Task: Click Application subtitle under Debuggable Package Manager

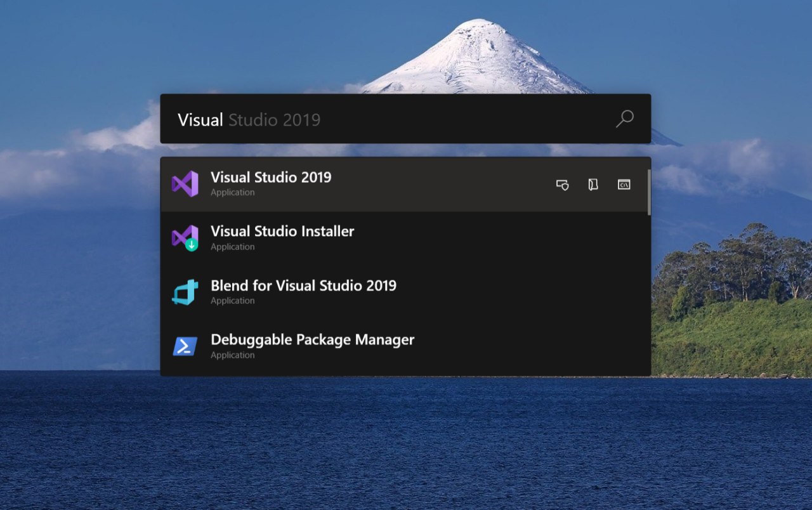Action: tap(232, 355)
